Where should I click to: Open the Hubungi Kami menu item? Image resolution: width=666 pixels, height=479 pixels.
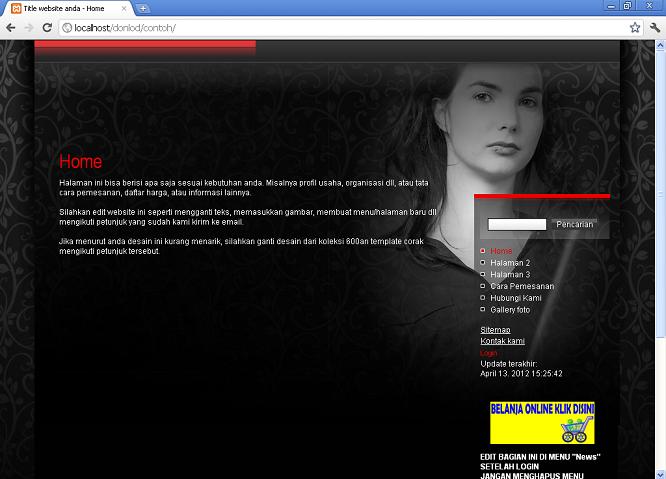516,298
